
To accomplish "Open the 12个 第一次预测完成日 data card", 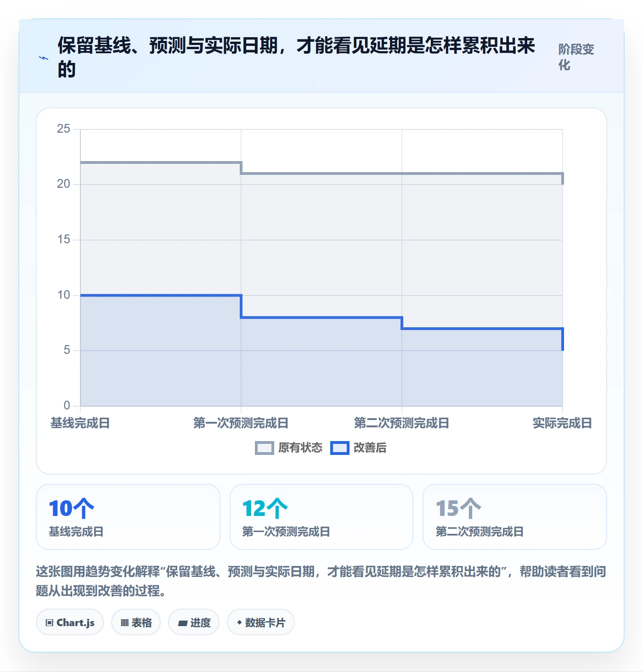I will pos(321,517).
